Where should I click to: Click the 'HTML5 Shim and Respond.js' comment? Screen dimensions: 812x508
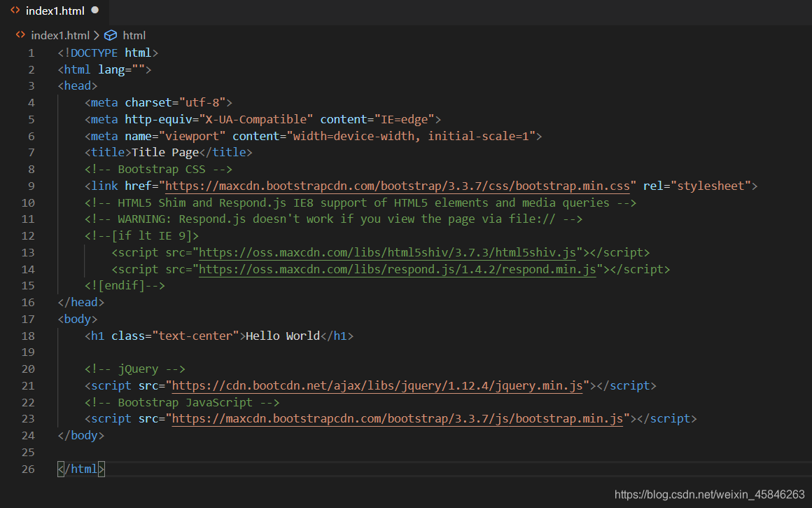[360, 202]
